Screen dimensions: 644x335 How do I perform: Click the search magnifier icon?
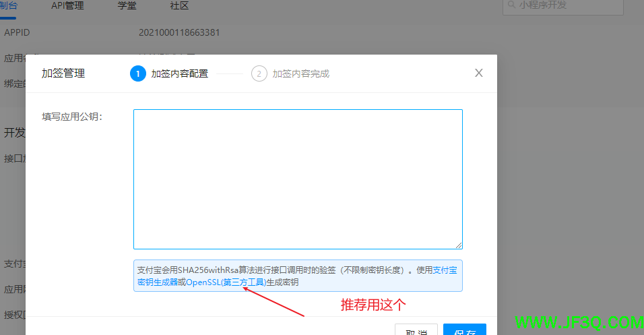pos(511,5)
